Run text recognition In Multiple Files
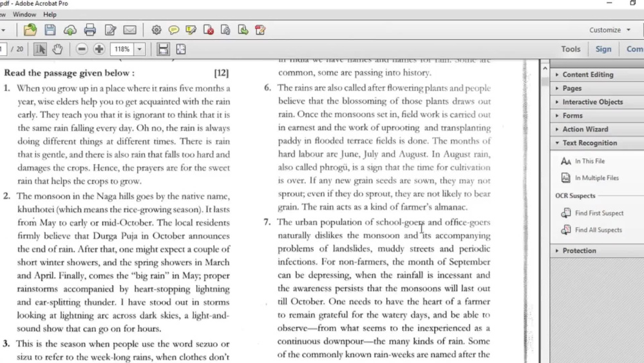644x363 pixels. tap(596, 177)
